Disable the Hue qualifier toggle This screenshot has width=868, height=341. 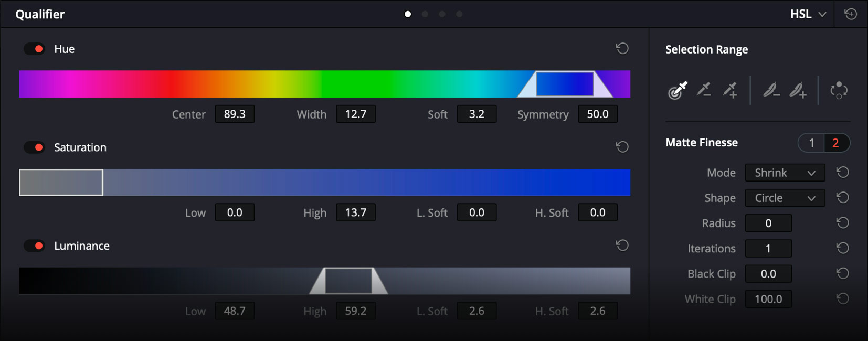[35, 49]
